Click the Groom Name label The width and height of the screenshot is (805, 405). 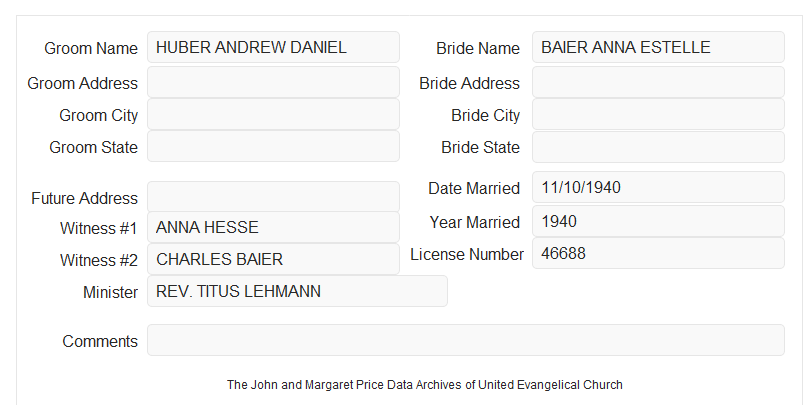point(91,48)
